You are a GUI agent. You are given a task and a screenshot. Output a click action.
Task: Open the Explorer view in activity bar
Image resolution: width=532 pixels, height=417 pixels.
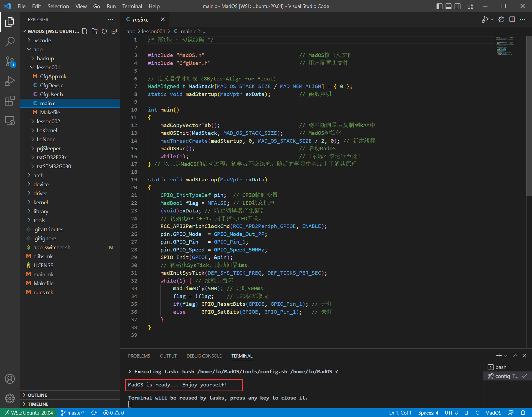pyautogui.click(x=10, y=22)
